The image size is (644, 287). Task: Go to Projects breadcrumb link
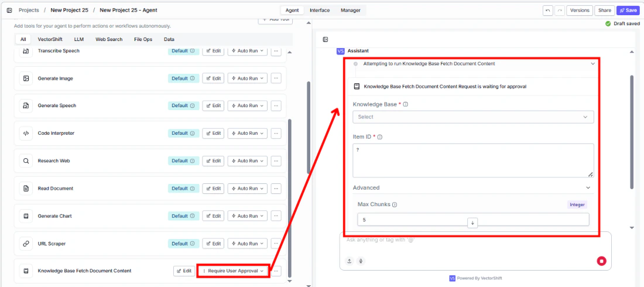pyautogui.click(x=29, y=11)
